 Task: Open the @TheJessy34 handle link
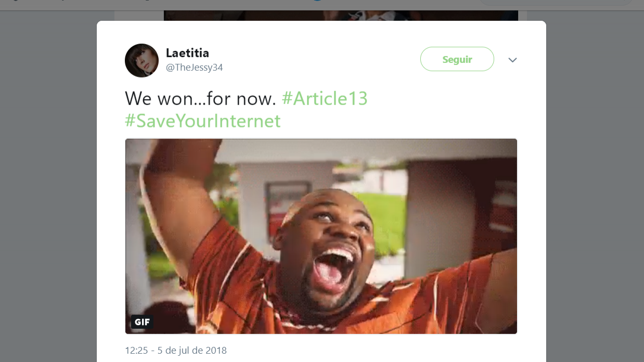pyautogui.click(x=194, y=68)
